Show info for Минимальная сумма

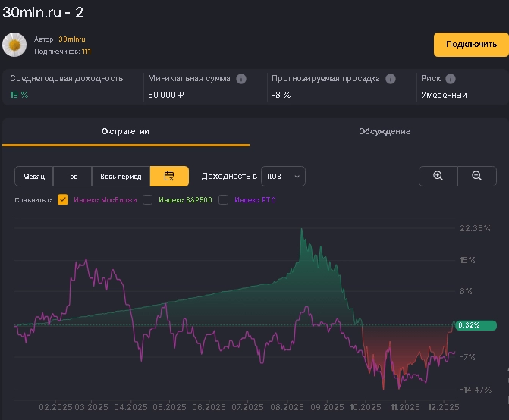(x=241, y=78)
